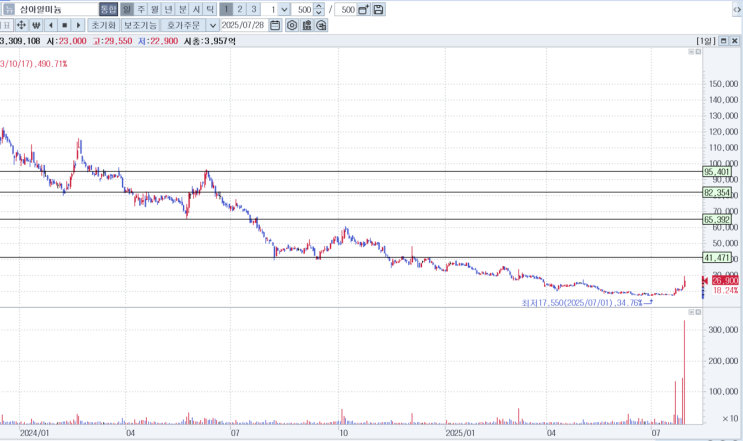The width and height of the screenshot is (743, 441).
Task: Click the open price value 시:23,000
Action: [66, 41]
